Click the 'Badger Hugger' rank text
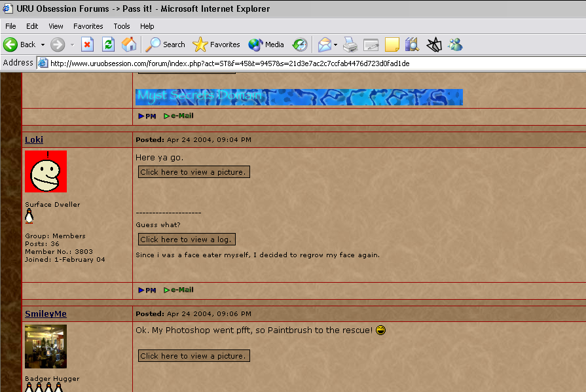This screenshot has width=586, height=392. point(52,378)
